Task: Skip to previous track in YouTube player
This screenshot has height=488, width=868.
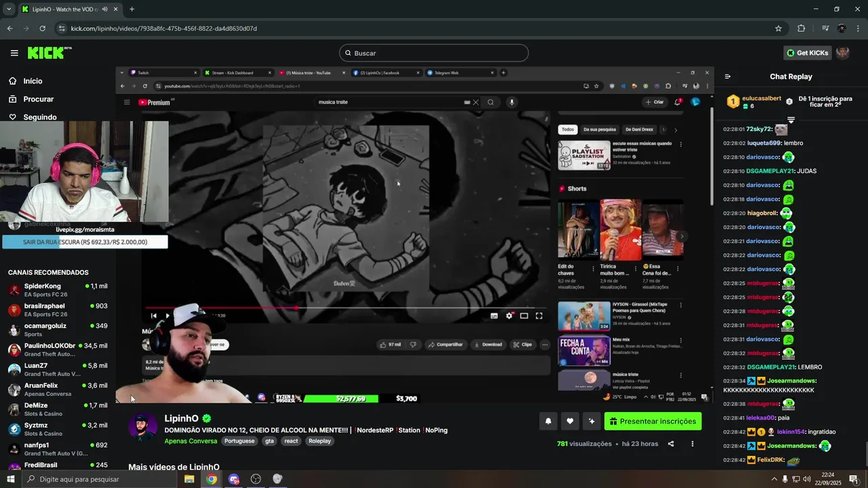Action: tap(153, 316)
